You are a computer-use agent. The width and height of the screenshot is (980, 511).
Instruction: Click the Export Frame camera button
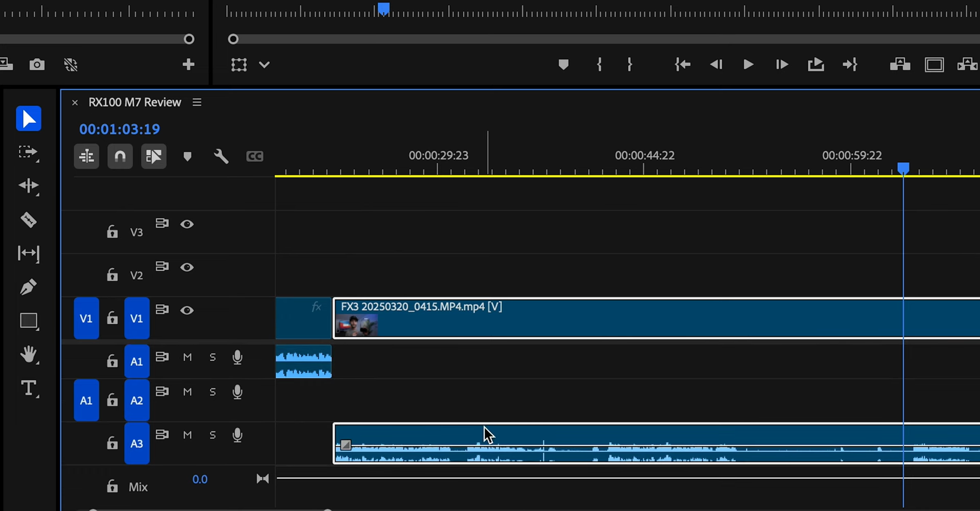click(x=37, y=64)
